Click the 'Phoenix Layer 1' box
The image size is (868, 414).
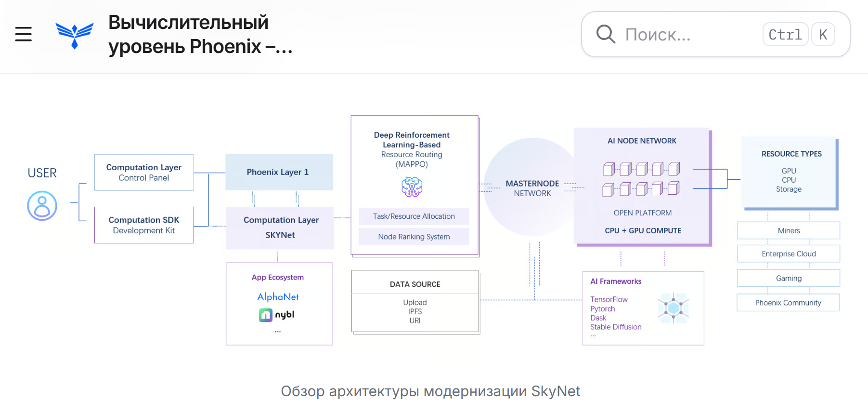[279, 172]
